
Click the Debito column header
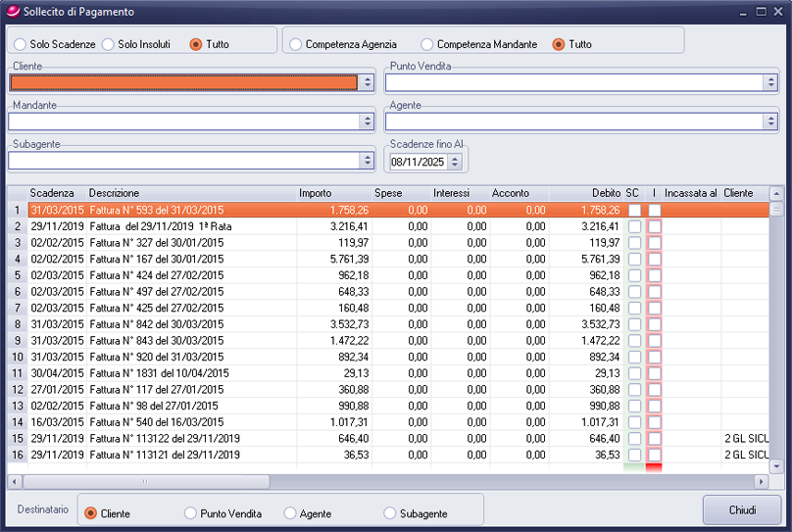click(605, 193)
